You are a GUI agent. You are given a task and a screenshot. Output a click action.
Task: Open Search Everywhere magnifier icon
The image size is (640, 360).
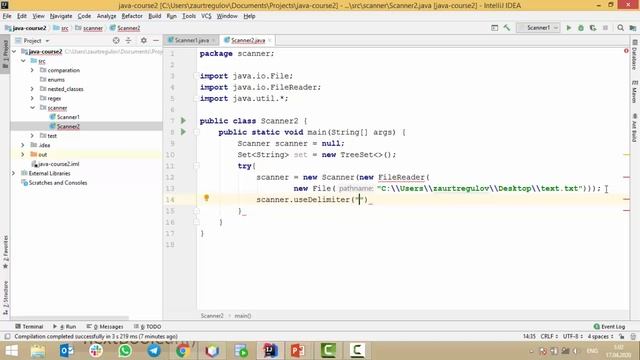pos(620,28)
